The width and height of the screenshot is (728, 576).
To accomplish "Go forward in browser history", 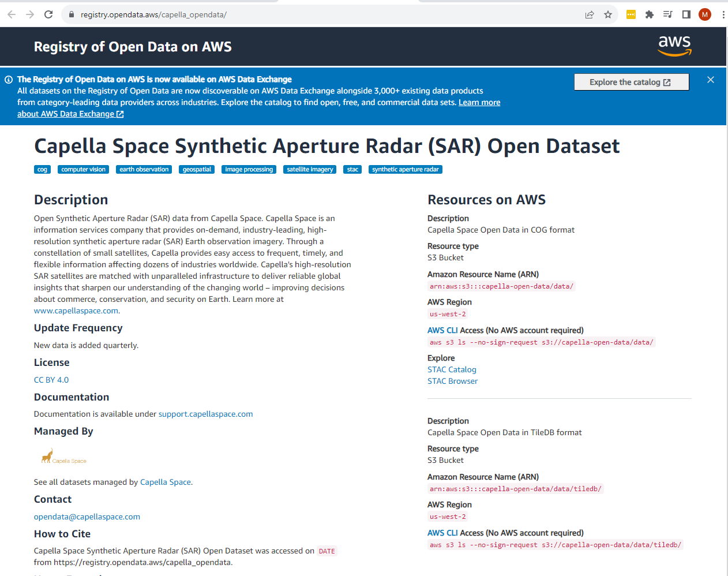I will (30, 14).
